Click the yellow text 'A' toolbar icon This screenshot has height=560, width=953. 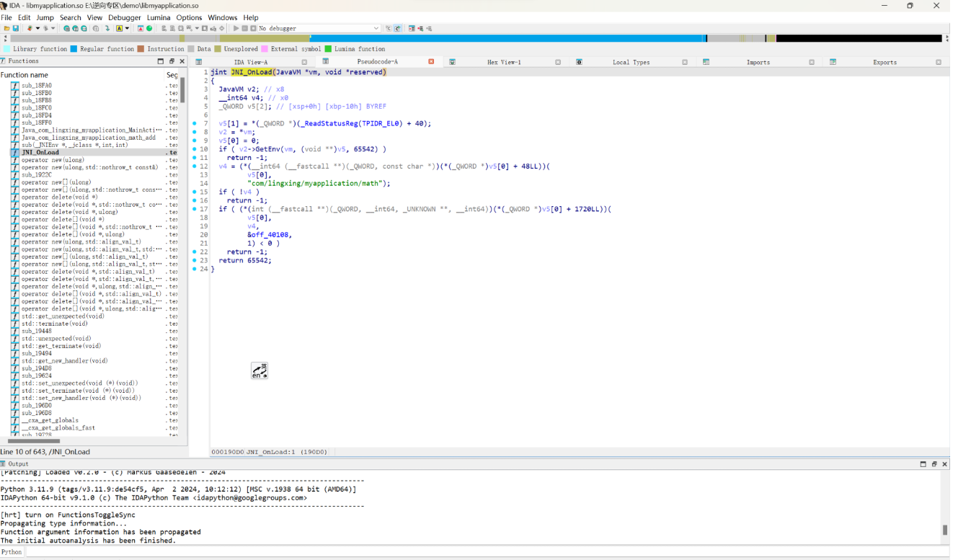coord(120,28)
